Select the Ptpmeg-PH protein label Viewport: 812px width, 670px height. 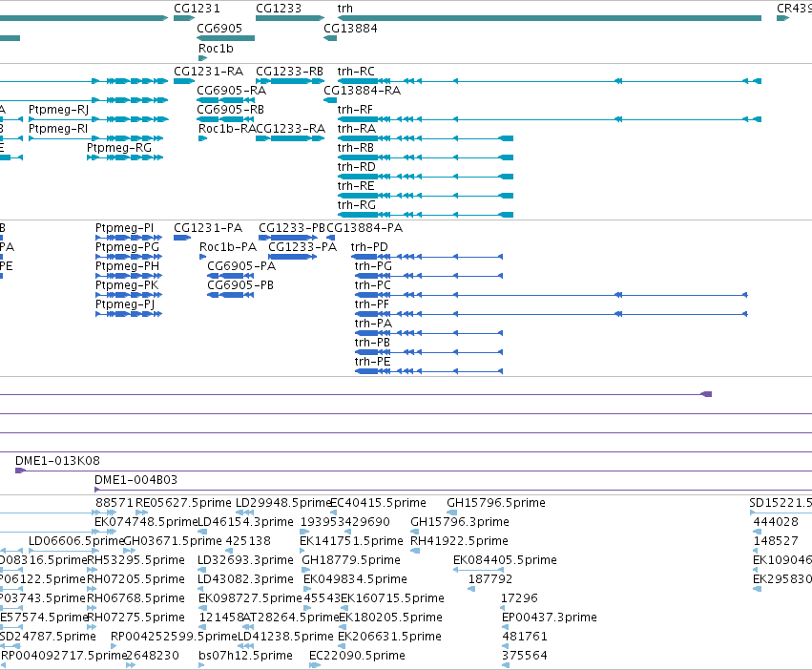128,266
